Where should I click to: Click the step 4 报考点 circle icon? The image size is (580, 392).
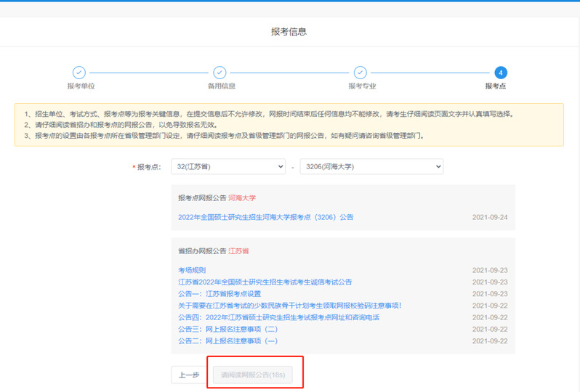(501, 73)
